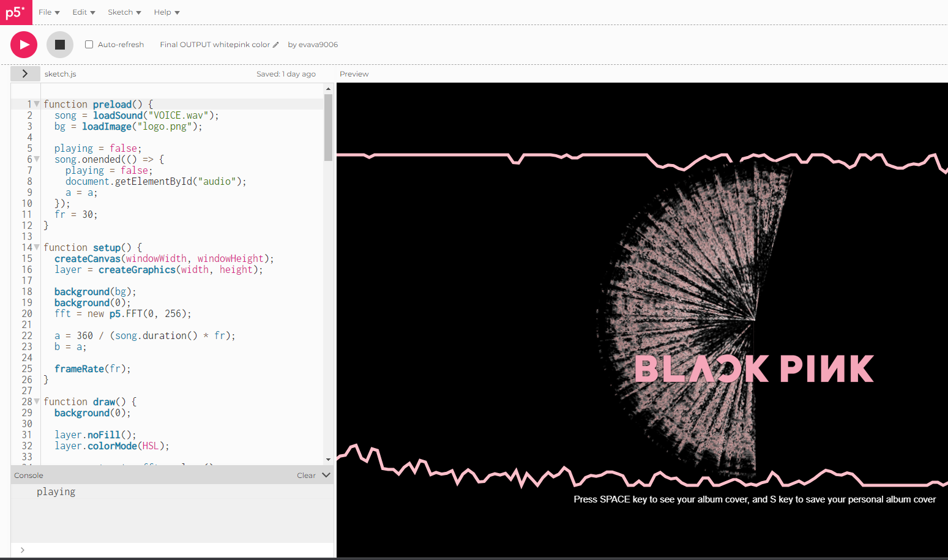Click the sketch title 'Final OUTPUT whitepink color'

[x=215, y=45]
